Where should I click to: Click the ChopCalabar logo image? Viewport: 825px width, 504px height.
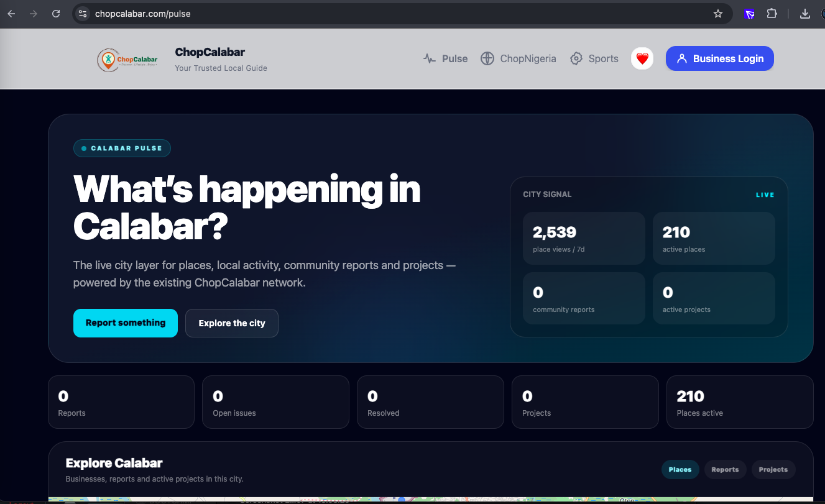coord(127,59)
